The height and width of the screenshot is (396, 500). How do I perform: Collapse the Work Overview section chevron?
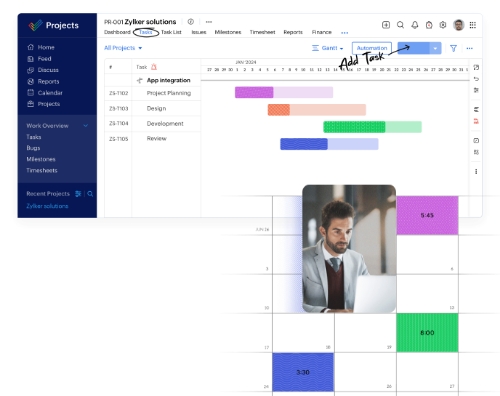(x=86, y=126)
